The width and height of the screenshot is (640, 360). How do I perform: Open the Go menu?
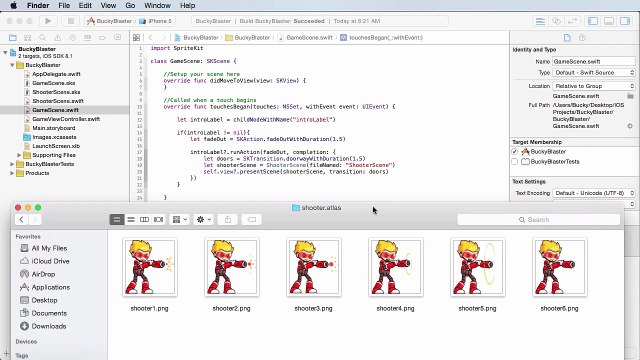coord(130,5)
